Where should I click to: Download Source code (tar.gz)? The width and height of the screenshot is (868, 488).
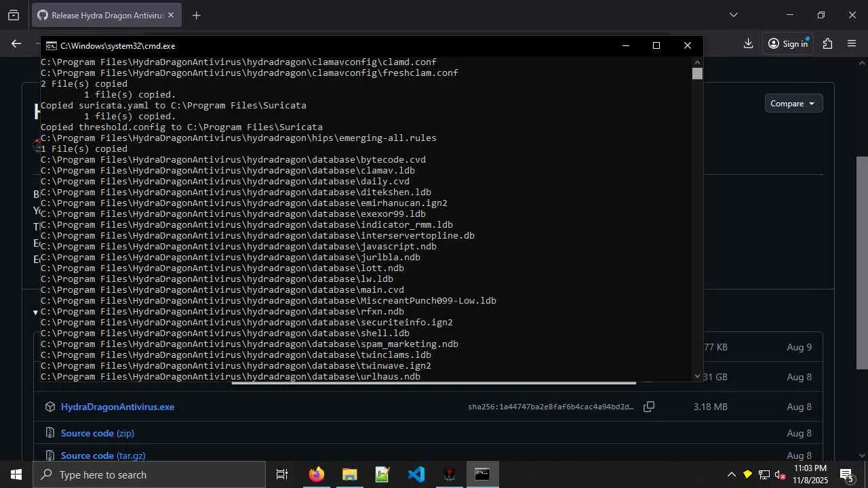pyautogui.click(x=103, y=455)
